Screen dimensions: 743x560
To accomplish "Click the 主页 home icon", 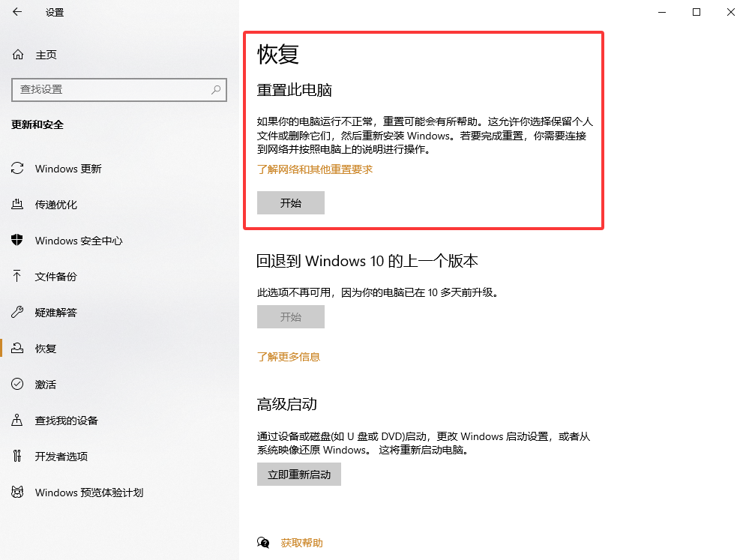I will (17, 54).
